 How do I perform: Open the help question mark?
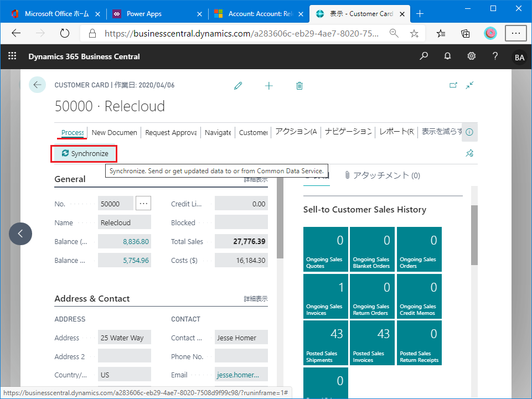tap(495, 56)
